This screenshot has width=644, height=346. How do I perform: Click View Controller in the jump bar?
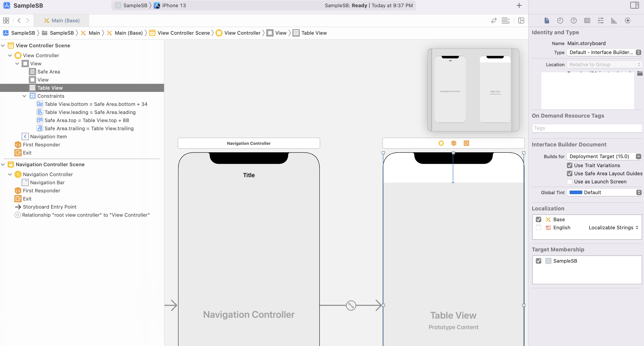242,33
